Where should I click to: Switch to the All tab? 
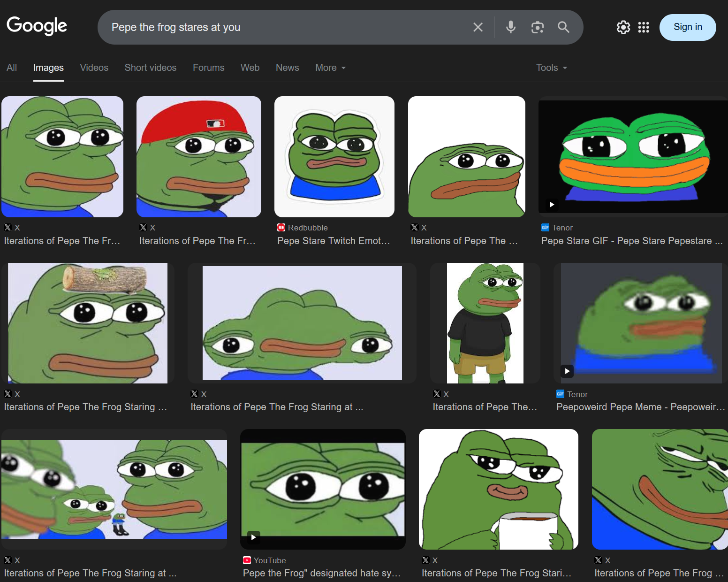(x=12, y=68)
